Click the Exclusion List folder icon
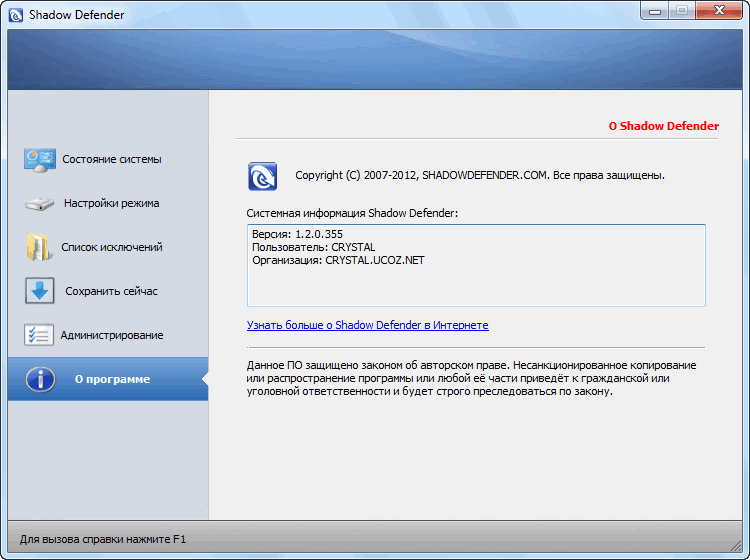The height and width of the screenshot is (560, 750). pyautogui.click(x=38, y=247)
